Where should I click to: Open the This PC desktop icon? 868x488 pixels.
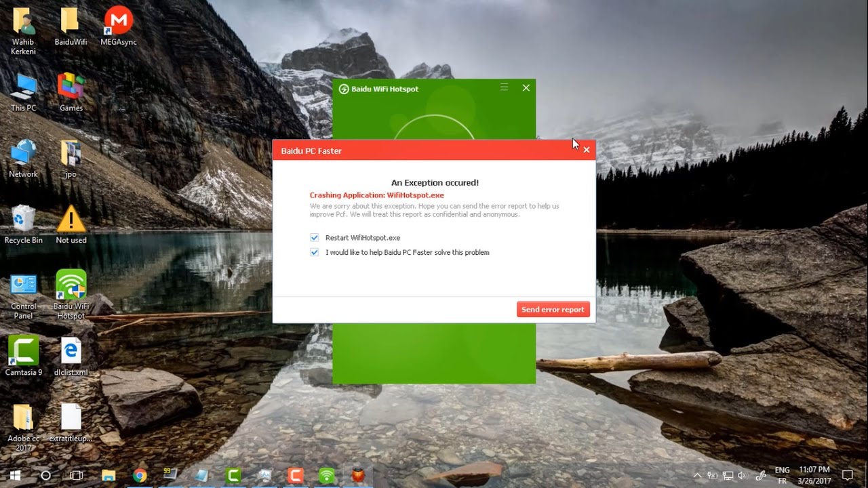click(x=24, y=93)
